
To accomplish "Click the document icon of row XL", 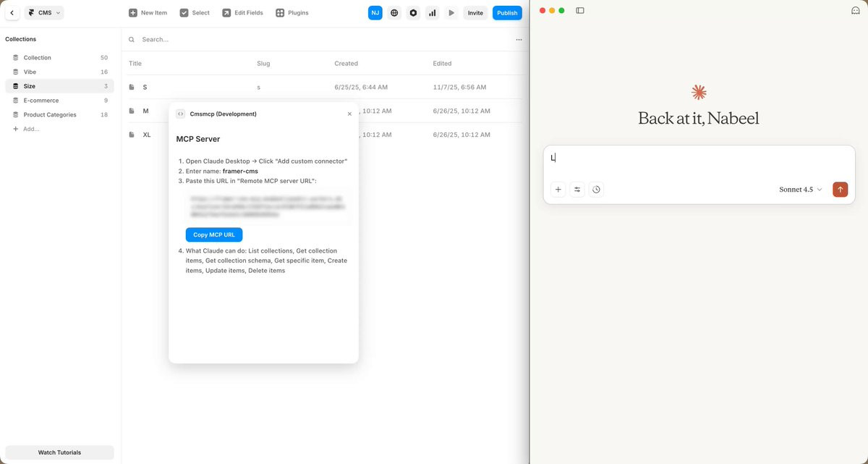I will [132, 135].
